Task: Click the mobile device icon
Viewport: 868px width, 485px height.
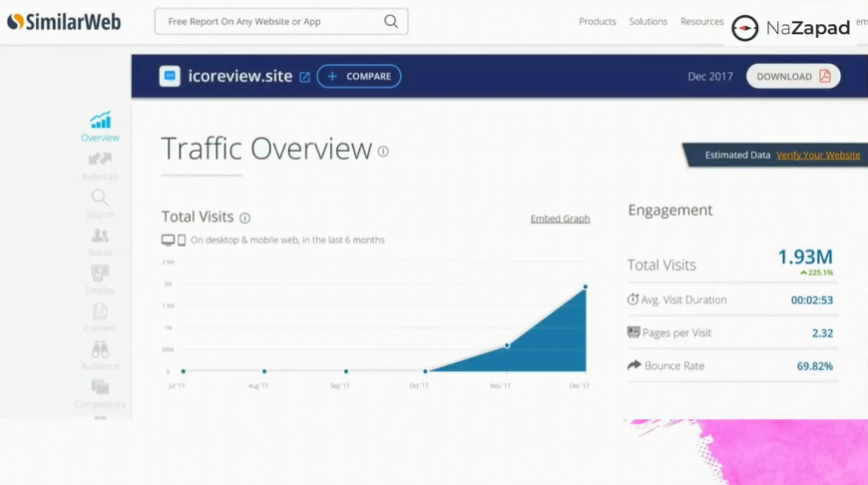Action: tap(182, 241)
